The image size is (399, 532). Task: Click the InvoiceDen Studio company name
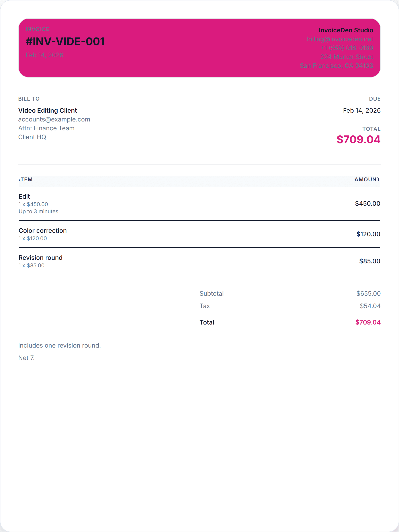[x=346, y=30]
